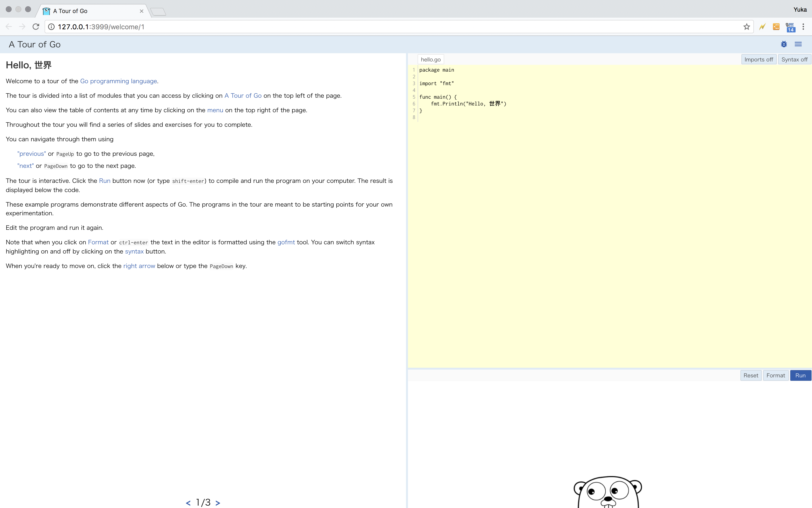Screen dimensions: 812x508
Task: Click the "next" link
Action: point(26,166)
